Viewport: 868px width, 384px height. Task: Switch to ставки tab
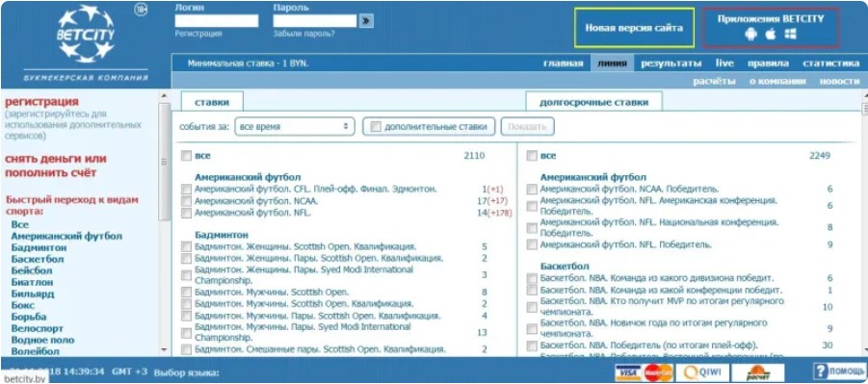point(212,102)
